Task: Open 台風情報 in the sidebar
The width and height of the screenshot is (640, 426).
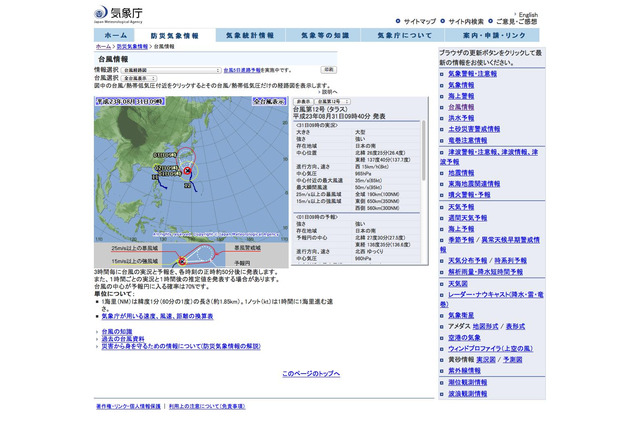Action: pos(461,107)
